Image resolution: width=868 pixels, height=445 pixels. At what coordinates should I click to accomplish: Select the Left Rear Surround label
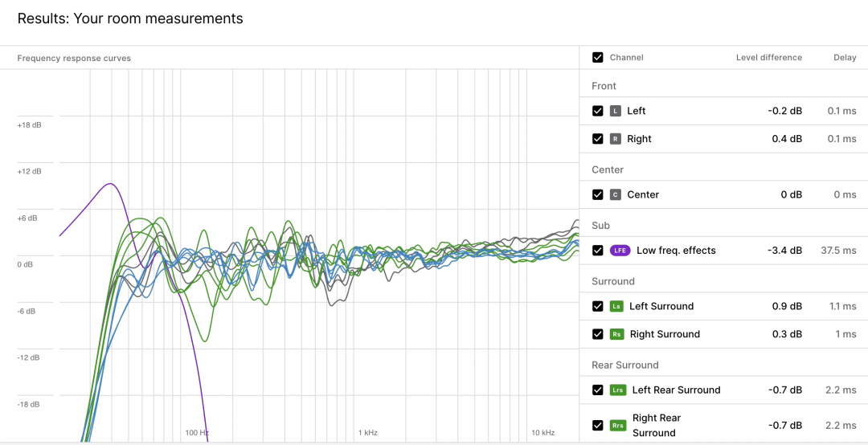677,390
